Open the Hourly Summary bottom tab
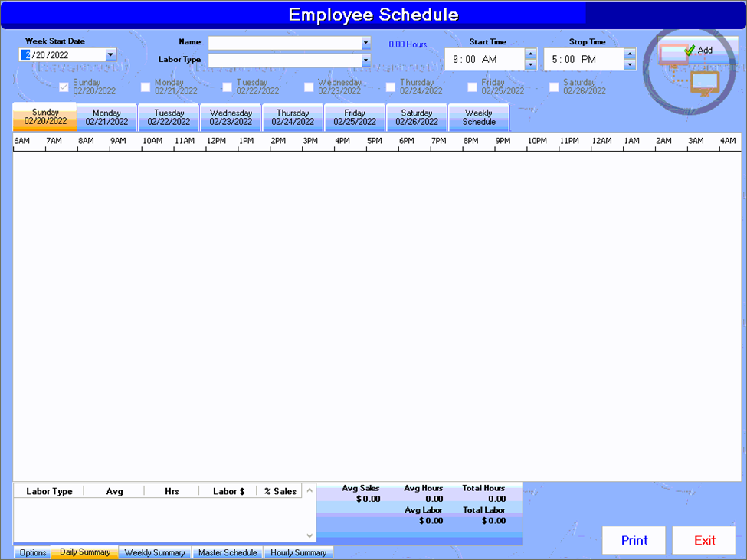 [x=298, y=552]
